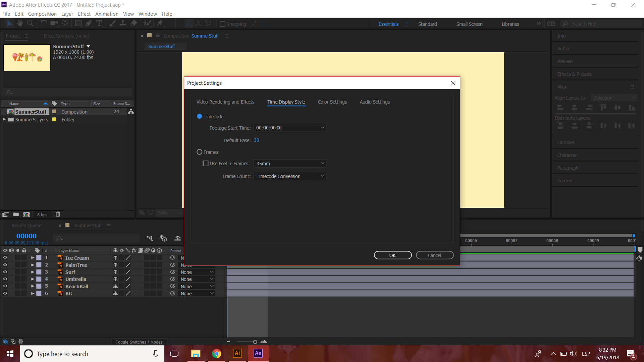Toggle visibility of BG layer
The width and height of the screenshot is (644, 362).
(x=5, y=293)
